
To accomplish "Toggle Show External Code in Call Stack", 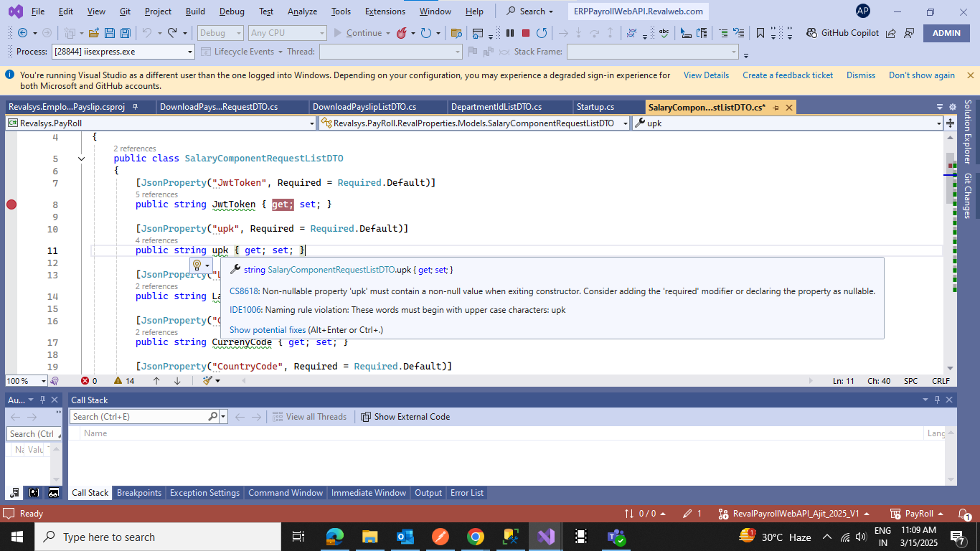I will [x=405, y=417].
